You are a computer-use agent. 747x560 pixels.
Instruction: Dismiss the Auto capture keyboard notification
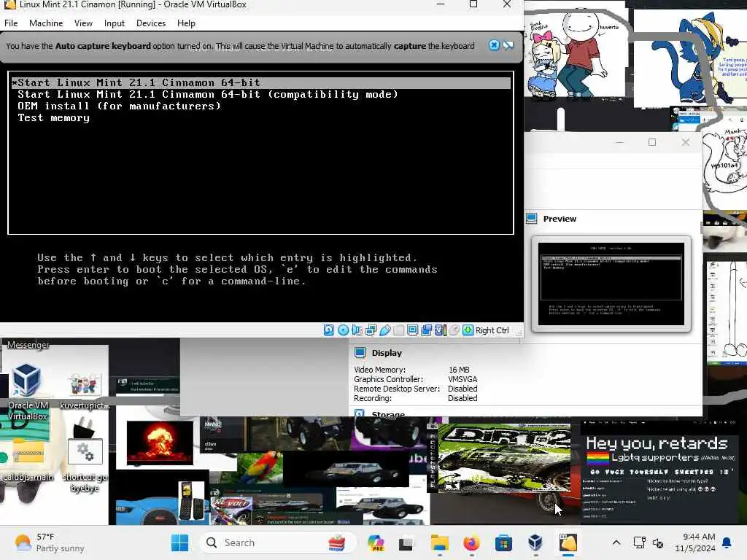494,45
